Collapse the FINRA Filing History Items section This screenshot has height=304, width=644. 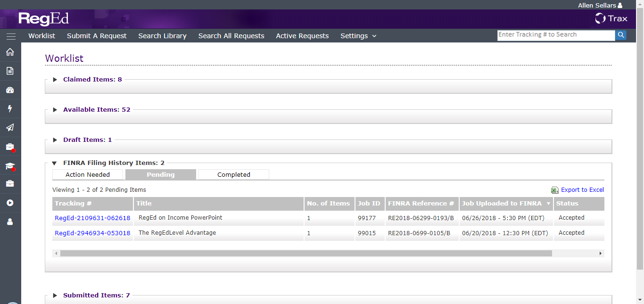(x=55, y=163)
